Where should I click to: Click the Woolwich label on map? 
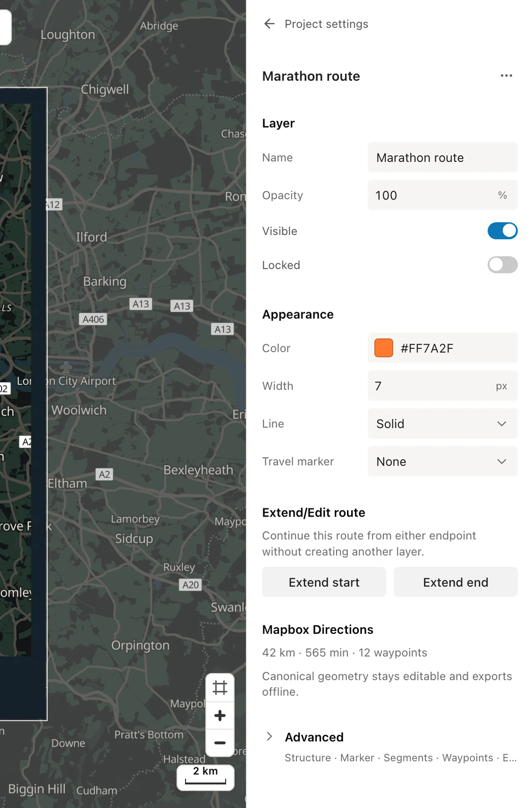[x=79, y=410]
